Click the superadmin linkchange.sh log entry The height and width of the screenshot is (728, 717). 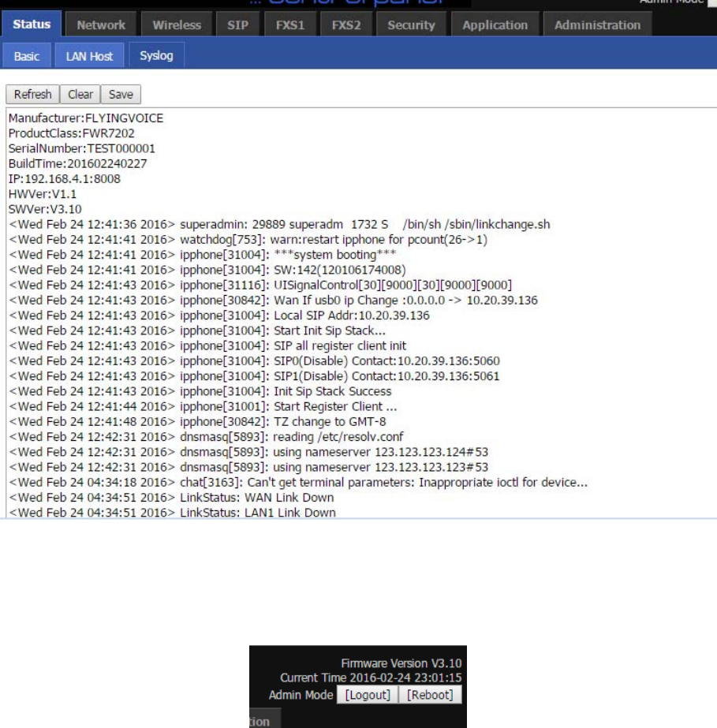pyautogui.click(x=279, y=224)
